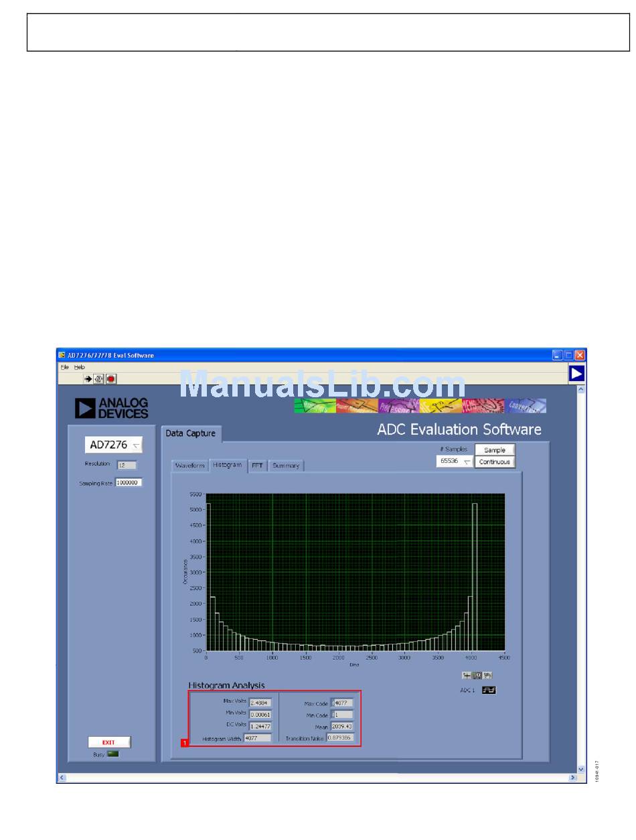Click the Max Volts value field

pos(260,703)
